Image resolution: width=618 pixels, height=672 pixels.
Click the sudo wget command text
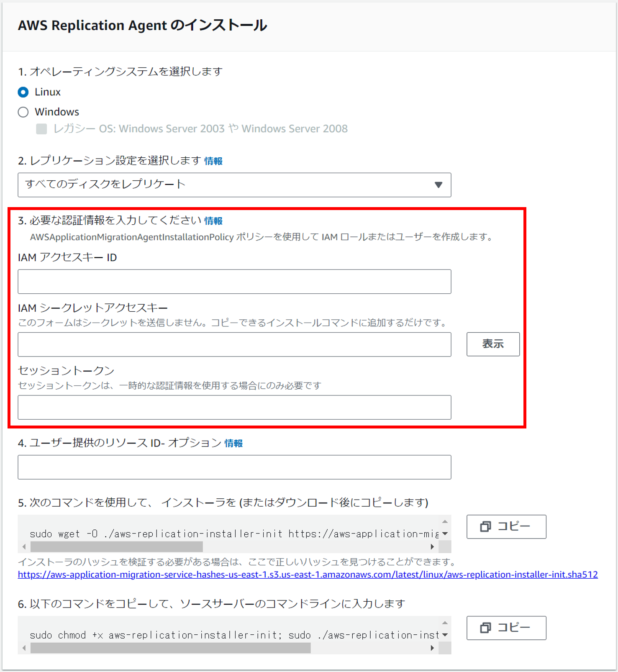click(x=234, y=534)
